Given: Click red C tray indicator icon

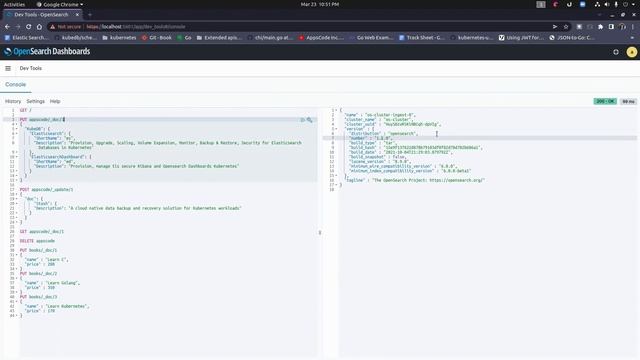Looking at the screenshot, I should [x=555, y=4].
